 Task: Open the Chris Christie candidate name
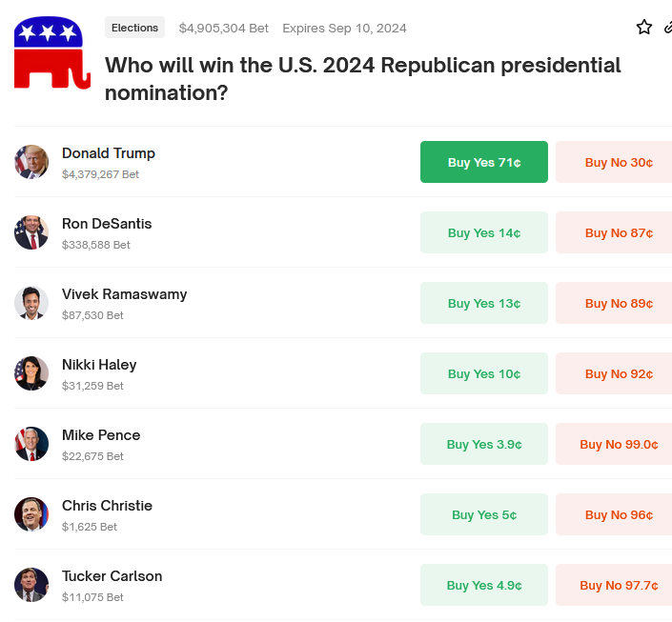(x=107, y=506)
